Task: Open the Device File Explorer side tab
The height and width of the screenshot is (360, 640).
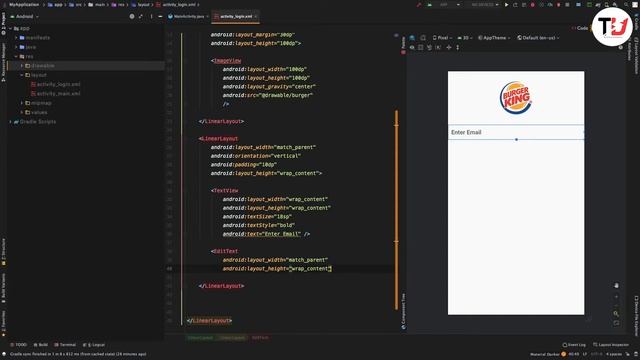Action: [636, 316]
